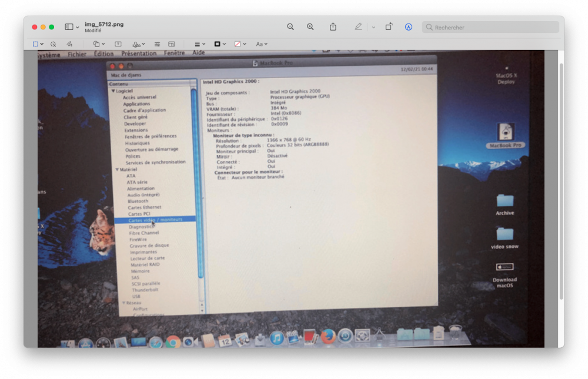Click the Safari compass icon in Dock
Screen dimensions: 588x379
pyautogui.click(x=155, y=342)
